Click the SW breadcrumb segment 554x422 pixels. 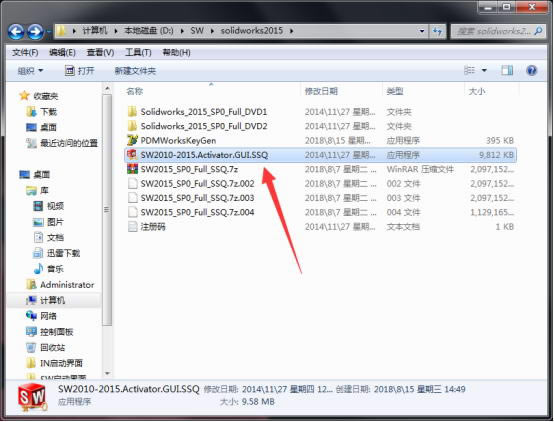pos(197,31)
